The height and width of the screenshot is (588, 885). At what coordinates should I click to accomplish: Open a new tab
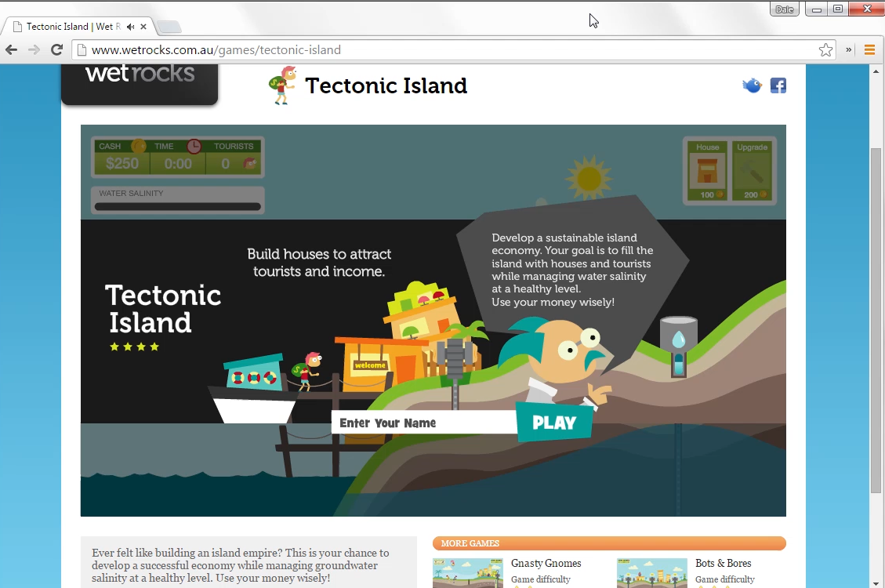169,27
